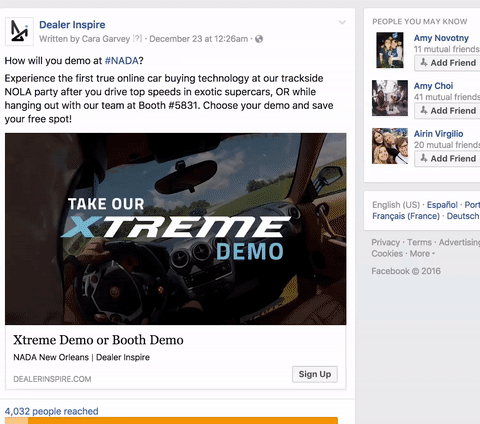Open the Terms footer link
Screen dimensions: 480x424
(x=419, y=242)
